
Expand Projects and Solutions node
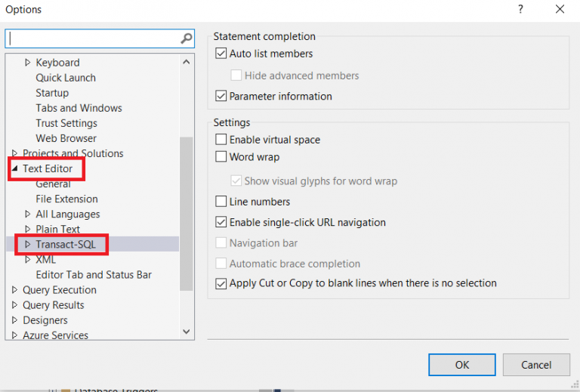pos(14,153)
